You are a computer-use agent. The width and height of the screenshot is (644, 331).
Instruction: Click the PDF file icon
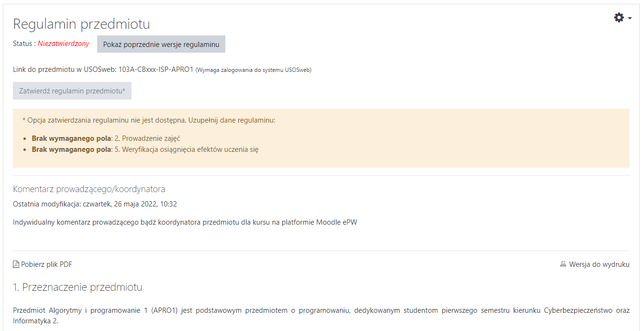[16, 264]
